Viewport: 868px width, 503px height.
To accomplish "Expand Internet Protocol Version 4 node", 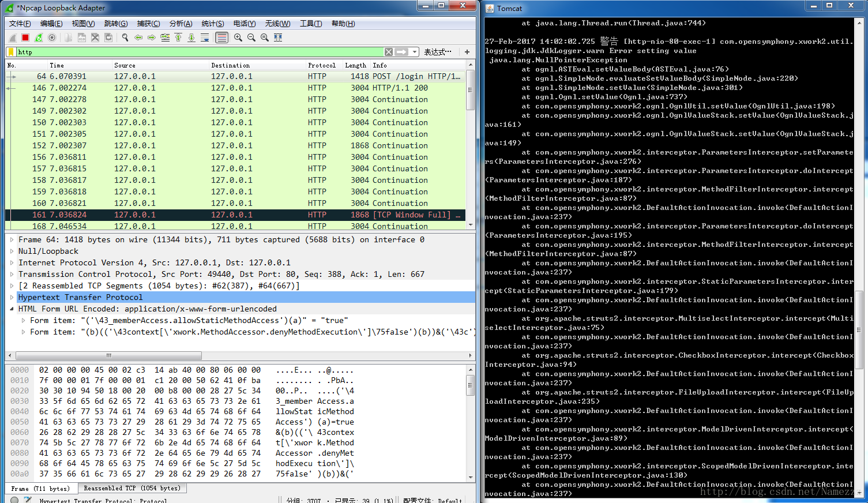I will [12, 262].
